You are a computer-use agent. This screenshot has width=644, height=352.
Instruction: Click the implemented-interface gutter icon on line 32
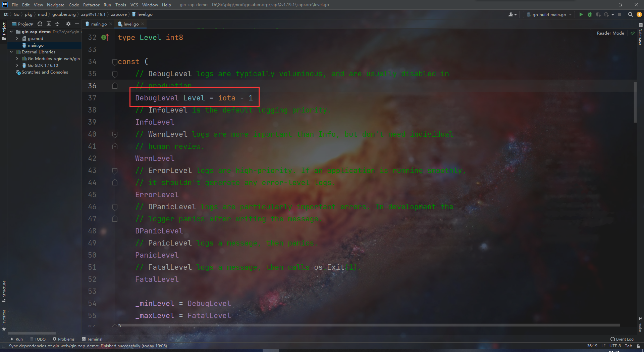pos(105,37)
